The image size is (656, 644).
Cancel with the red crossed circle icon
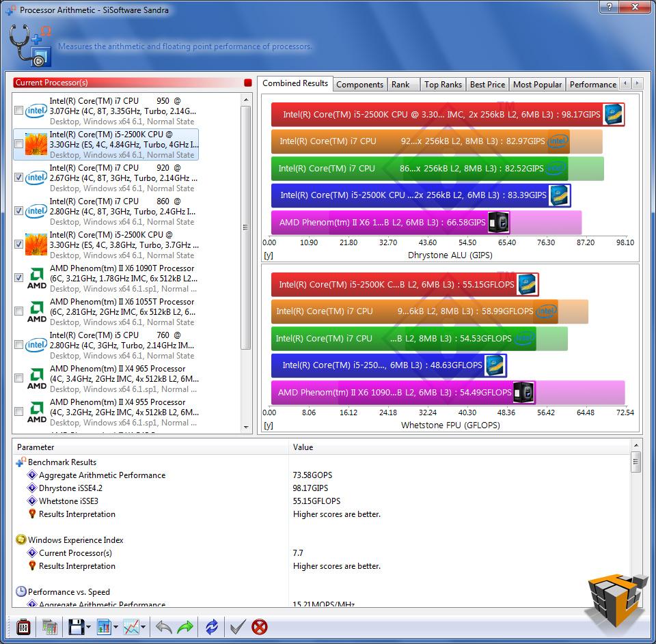click(260, 627)
